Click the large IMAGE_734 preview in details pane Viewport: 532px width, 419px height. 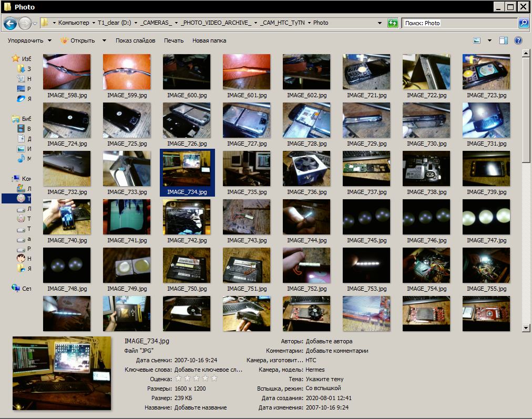click(62, 373)
